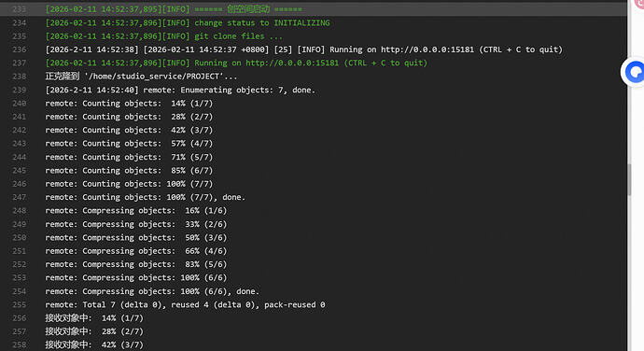The height and width of the screenshot is (351, 644).
Task: Click the '接收对象中: 42% (3/7)' log line
Action: (94, 344)
